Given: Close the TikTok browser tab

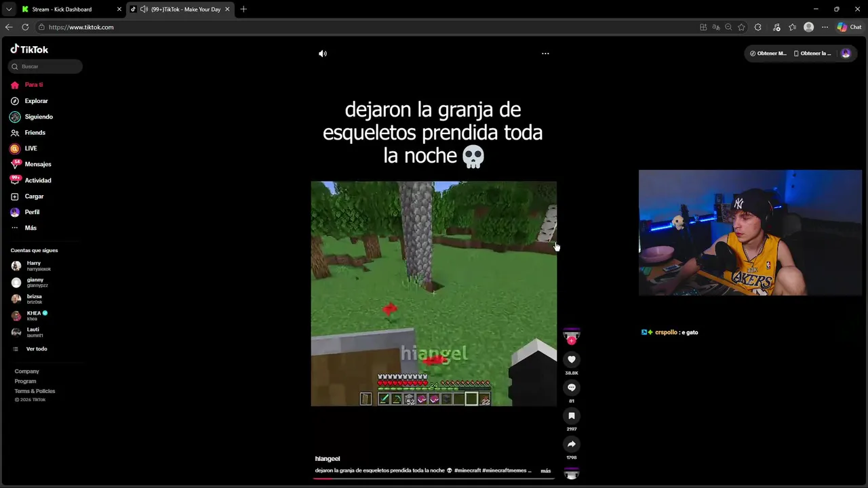Looking at the screenshot, I should [227, 9].
